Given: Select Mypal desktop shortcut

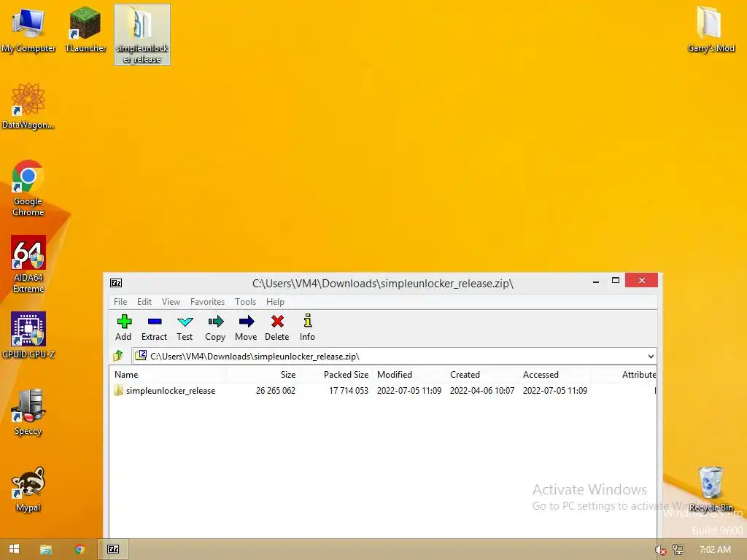Looking at the screenshot, I should (28, 489).
